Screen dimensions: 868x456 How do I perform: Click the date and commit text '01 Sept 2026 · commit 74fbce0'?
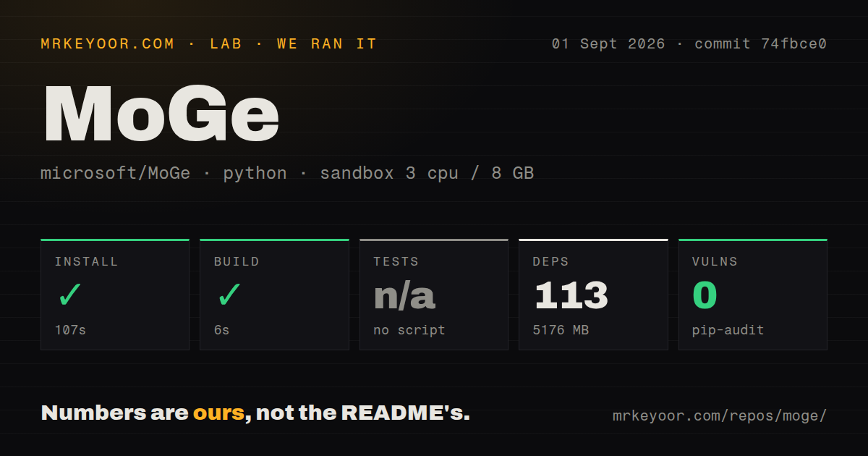tap(689, 44)
